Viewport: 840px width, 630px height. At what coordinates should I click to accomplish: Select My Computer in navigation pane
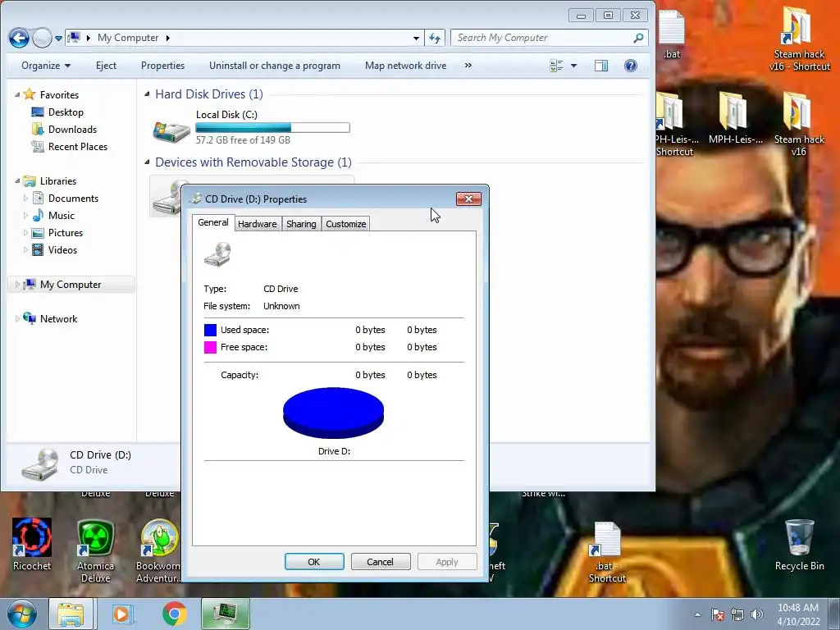point(71,285)
